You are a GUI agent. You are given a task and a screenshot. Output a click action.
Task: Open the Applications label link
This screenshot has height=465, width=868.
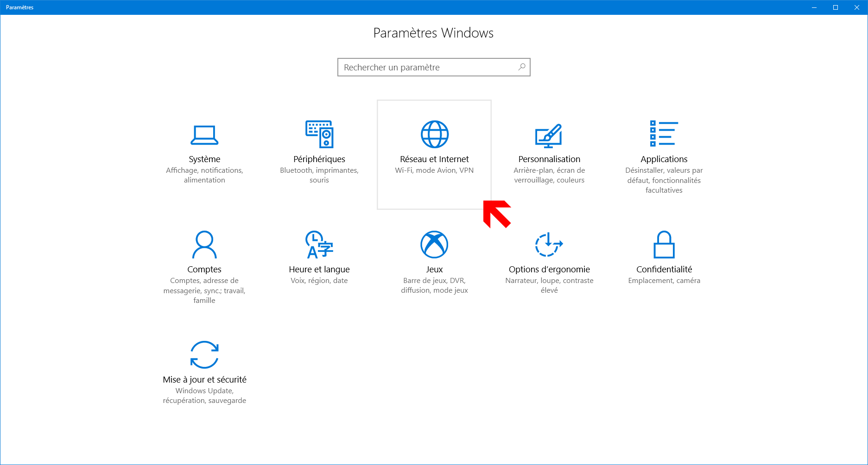[x=664, y=159]
